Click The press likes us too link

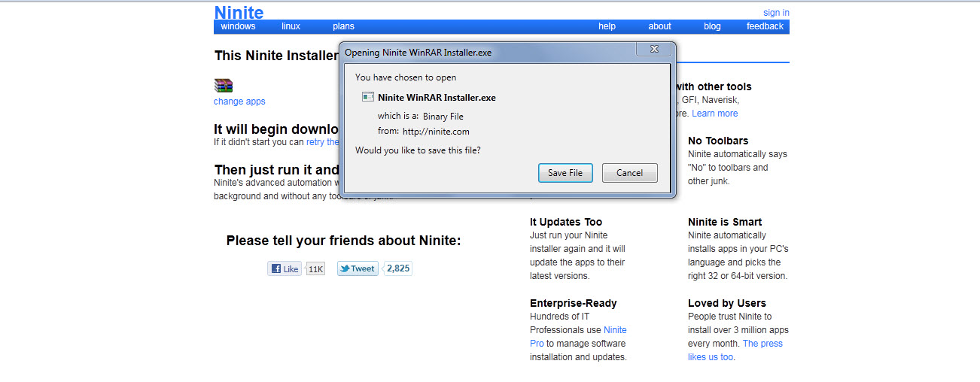point(735,350)
